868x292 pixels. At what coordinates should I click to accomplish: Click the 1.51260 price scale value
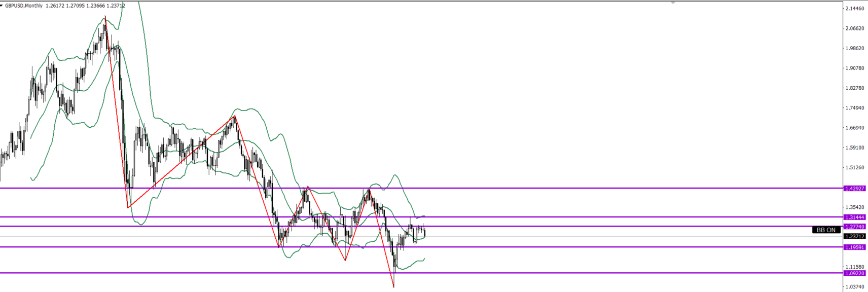854,168
